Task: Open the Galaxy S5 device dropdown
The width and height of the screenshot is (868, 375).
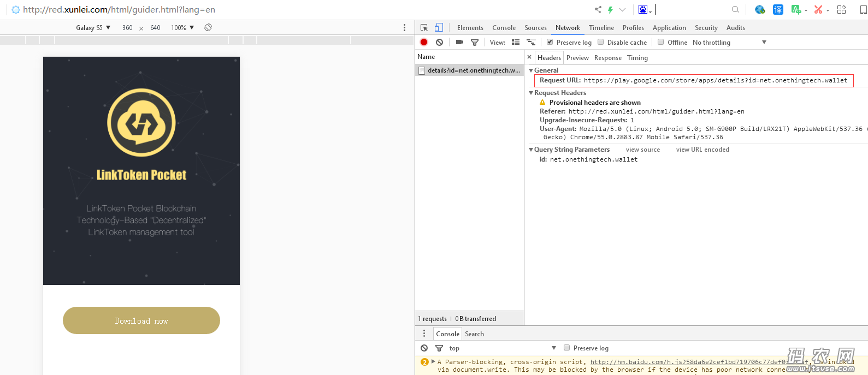Action: tap(93, 27)
